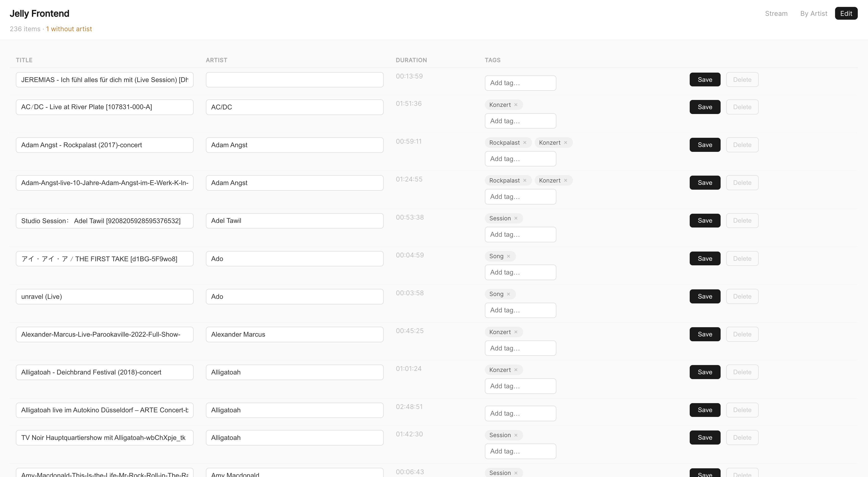
Task: Remove the Konzert tag from AC/DC row
Action: [515, 105]
